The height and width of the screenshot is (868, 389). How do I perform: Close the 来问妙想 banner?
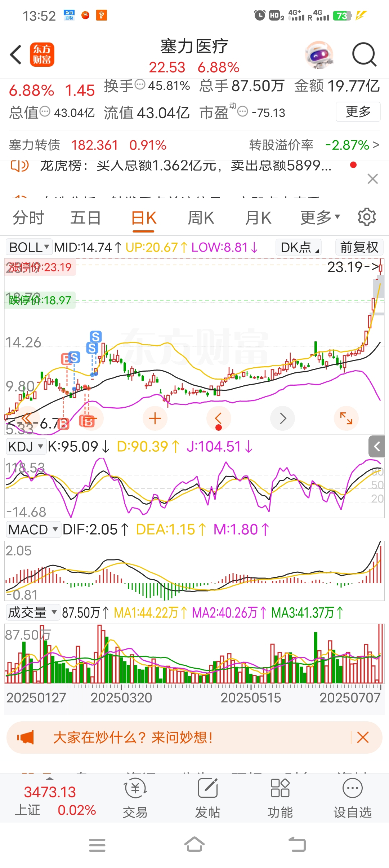point(363,738)
